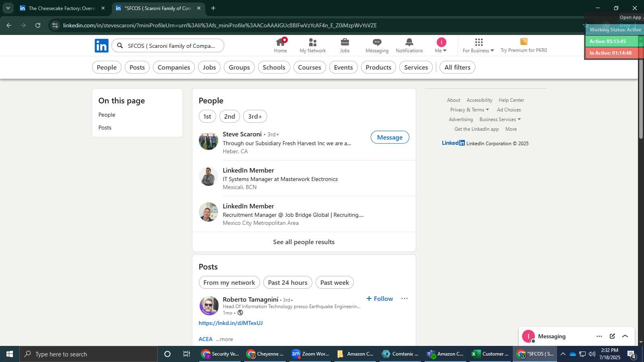Expand post with ...more

224,339
